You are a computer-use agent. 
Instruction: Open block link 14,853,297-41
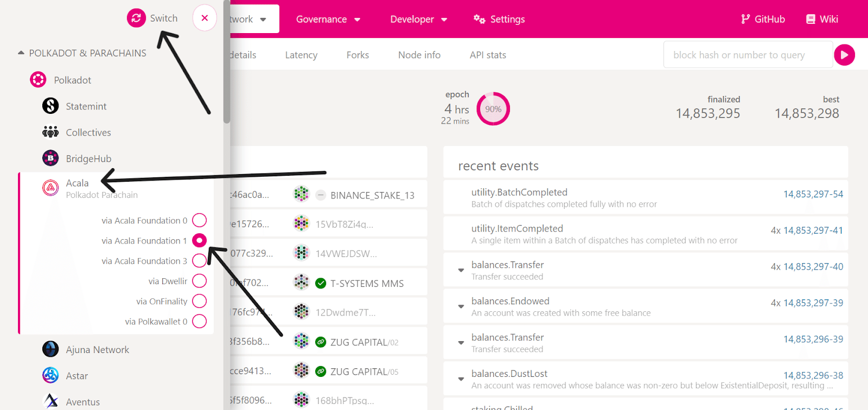pos(813,230)
